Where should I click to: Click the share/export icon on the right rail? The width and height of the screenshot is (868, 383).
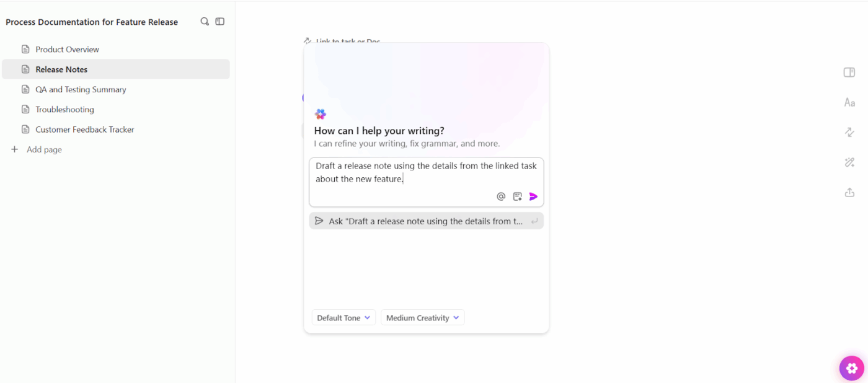[849, 193]
